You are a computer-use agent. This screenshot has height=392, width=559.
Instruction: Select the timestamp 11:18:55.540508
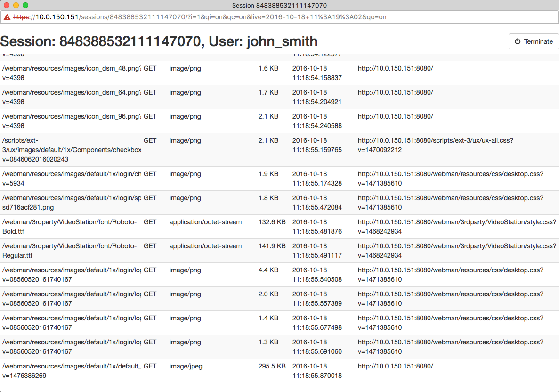pos(317,280)
